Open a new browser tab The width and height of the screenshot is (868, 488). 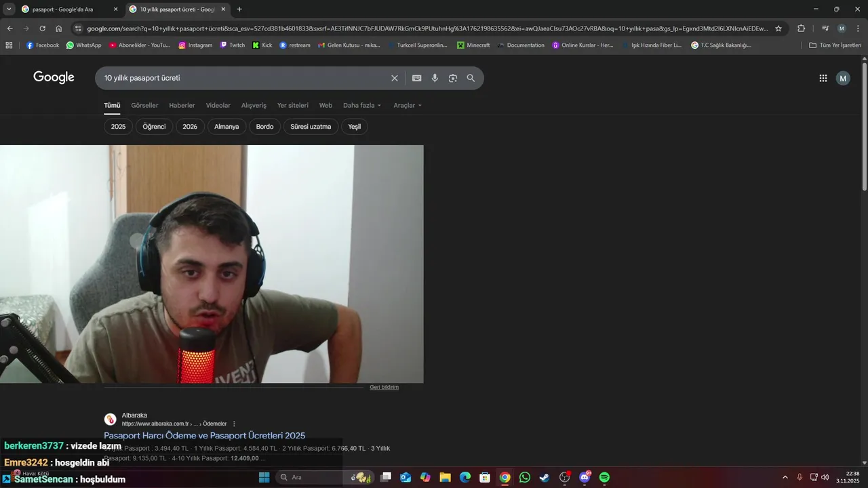click(239, 9)
